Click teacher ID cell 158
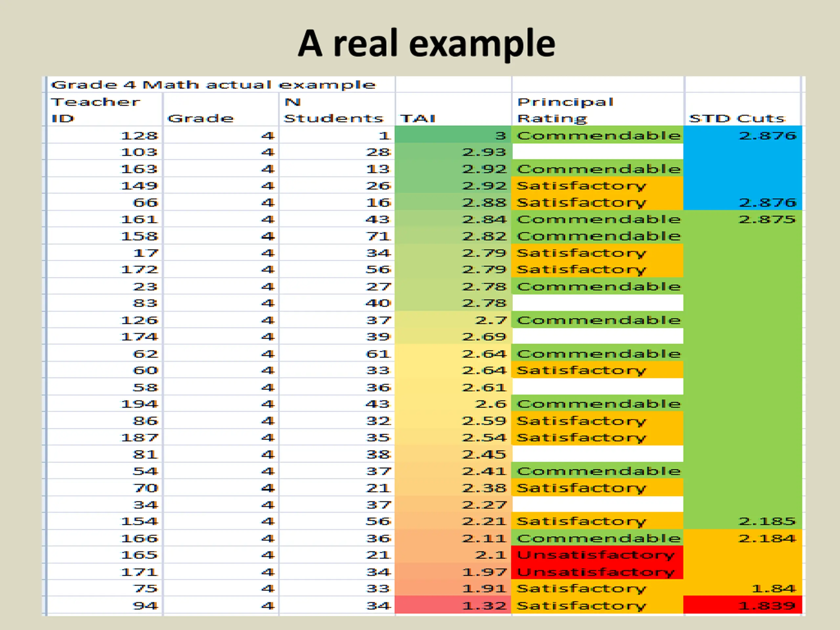This screenshot has height=630, width=840. 104,236
